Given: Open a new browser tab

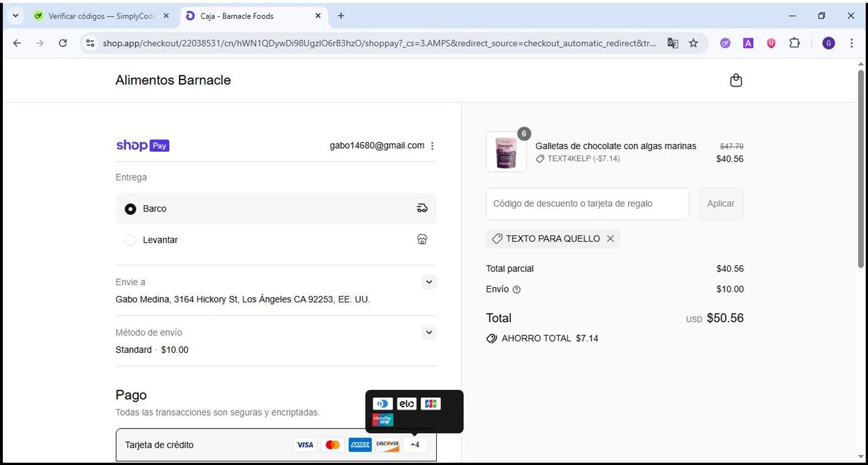Looking at the screenshot, I should pos(341,16).
